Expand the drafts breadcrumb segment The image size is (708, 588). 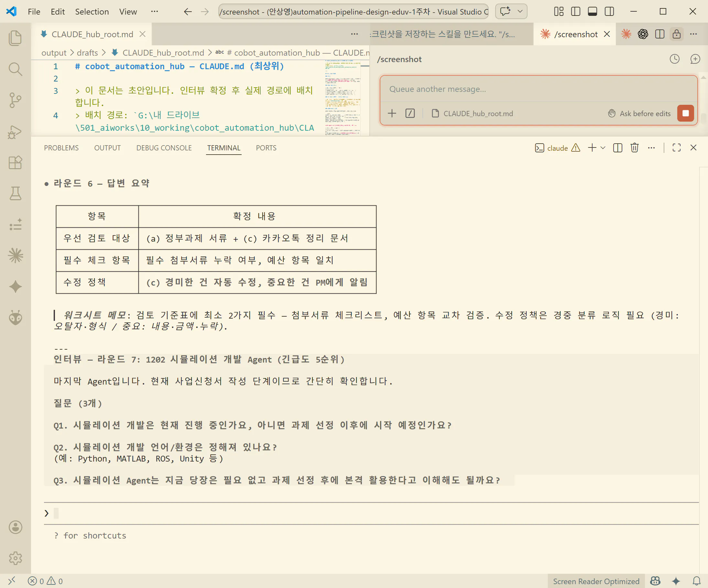[87, 53]
